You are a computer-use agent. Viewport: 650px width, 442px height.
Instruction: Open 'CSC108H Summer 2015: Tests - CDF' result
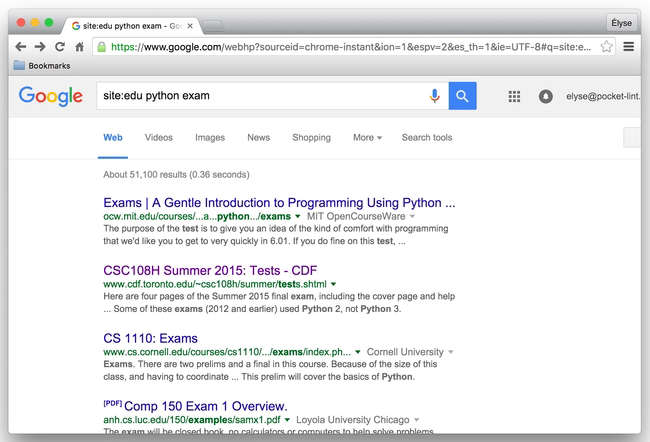pyautogui.click(x=210, y=271)
